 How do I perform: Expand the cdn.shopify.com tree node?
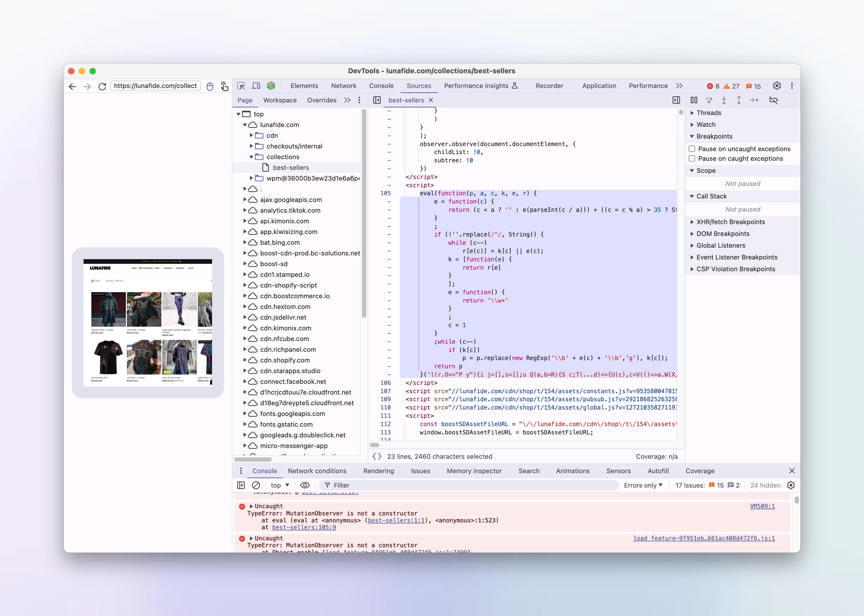click(245, 360)
